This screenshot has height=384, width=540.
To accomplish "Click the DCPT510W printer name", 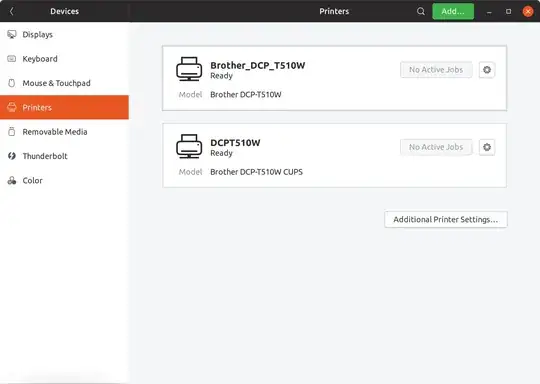I will (x=235, y=143).
